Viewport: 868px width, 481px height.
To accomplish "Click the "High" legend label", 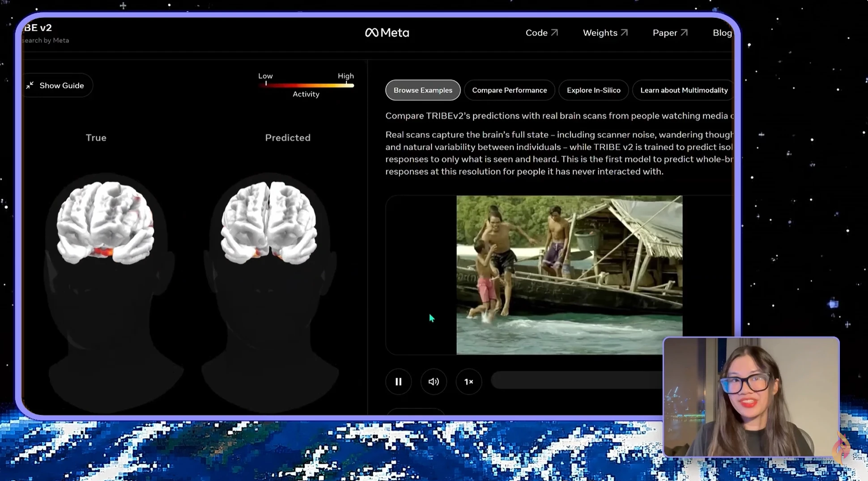I will 346,76.
